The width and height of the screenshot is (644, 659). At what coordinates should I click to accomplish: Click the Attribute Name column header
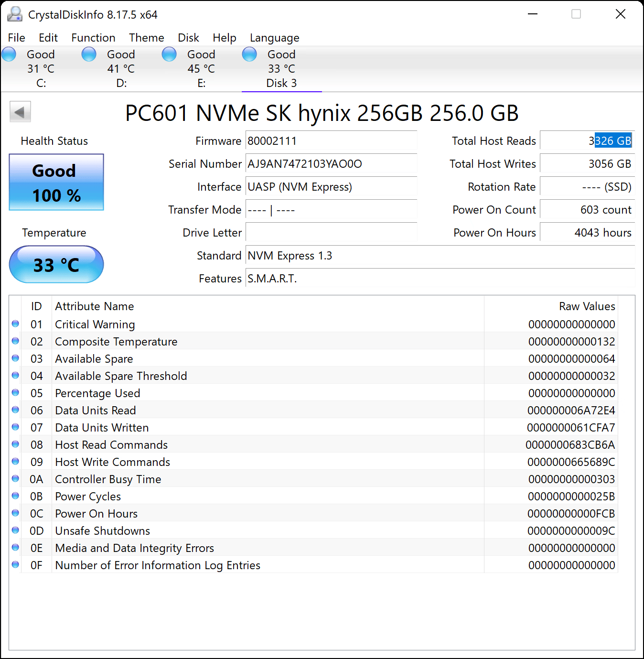coord(268,306)
